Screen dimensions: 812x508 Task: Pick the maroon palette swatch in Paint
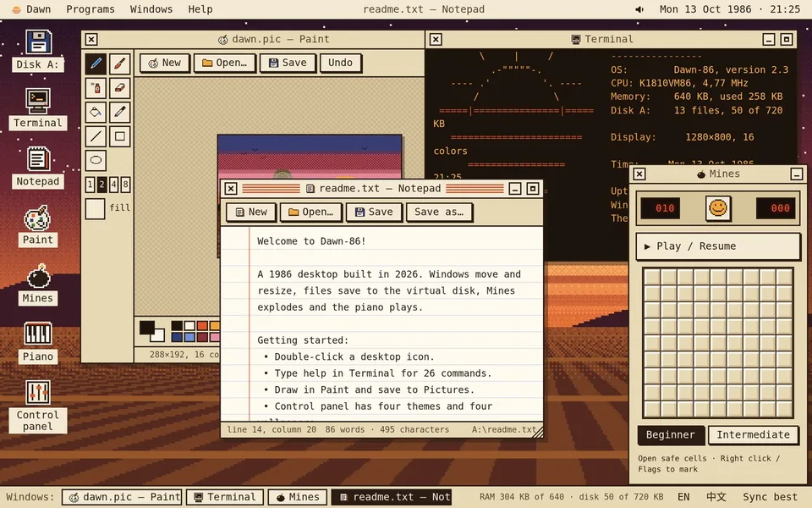click(202, 337)
